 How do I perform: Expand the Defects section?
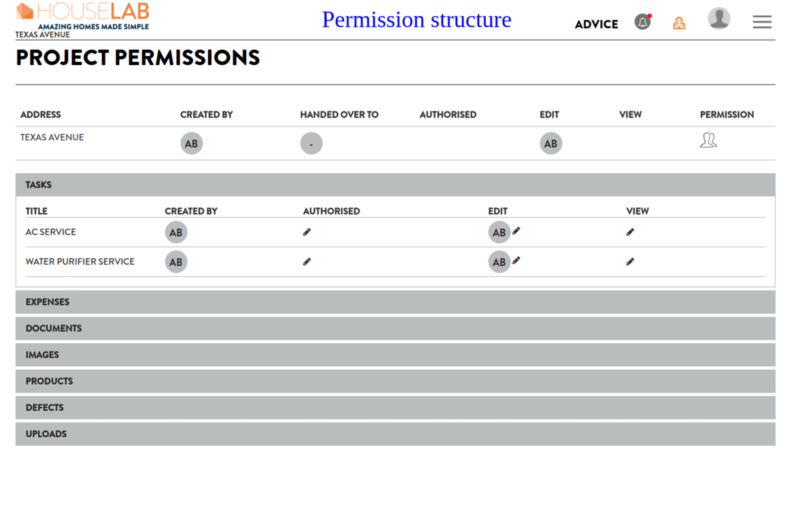pos(395,408)
